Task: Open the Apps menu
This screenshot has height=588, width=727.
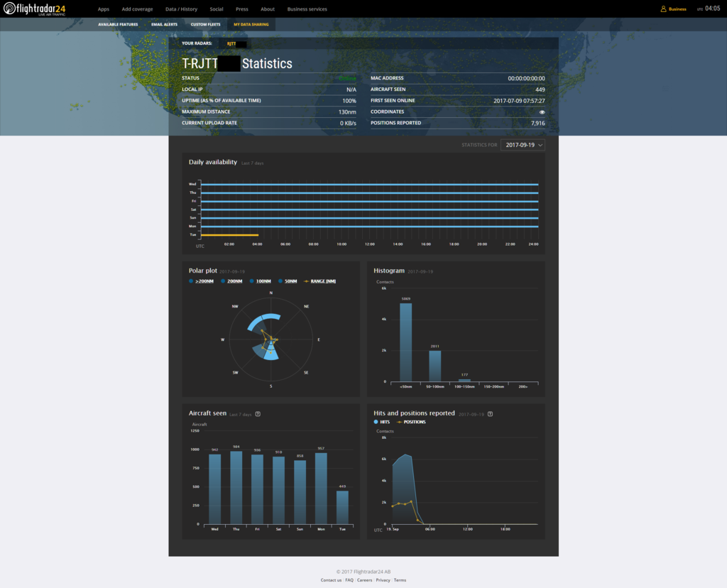Action: 104,9
